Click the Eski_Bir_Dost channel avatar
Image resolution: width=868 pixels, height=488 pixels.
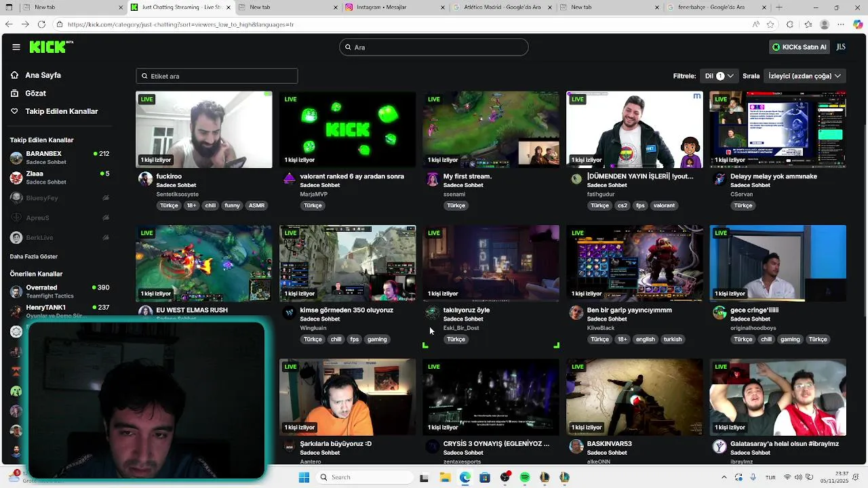[x=433, y=312]
